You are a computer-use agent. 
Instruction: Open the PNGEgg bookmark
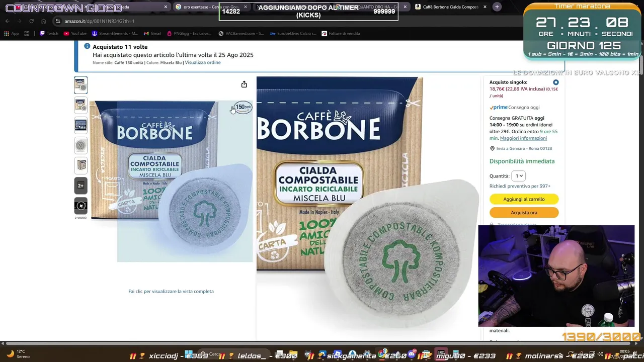[189, 34]
